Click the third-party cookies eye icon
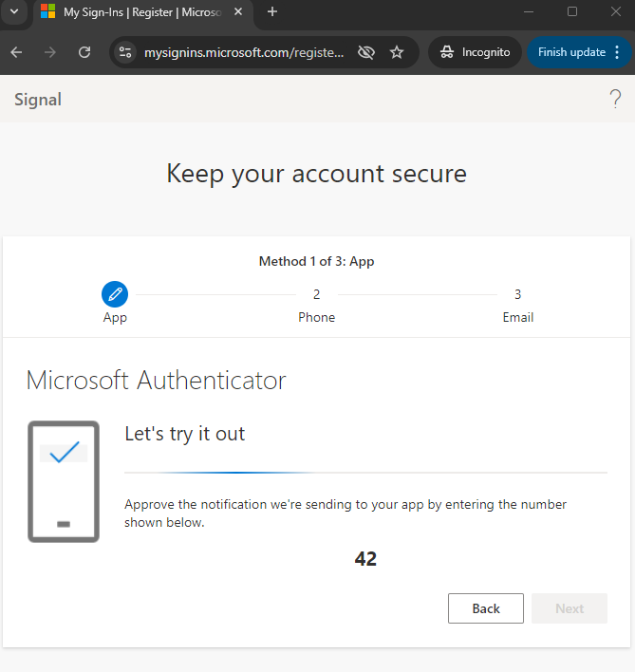This screenshot has height=672, width=635. [366, 52]
